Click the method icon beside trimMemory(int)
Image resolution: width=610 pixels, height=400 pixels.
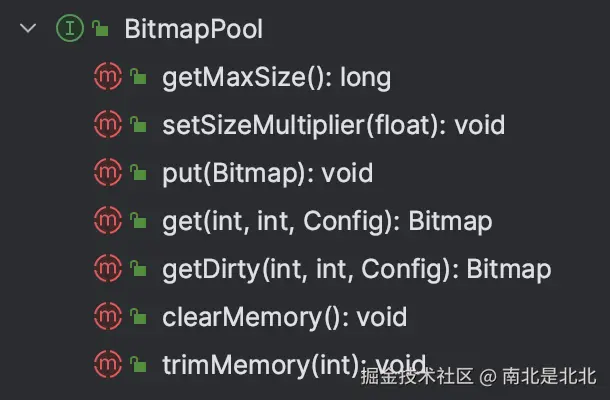coord(106,365)
